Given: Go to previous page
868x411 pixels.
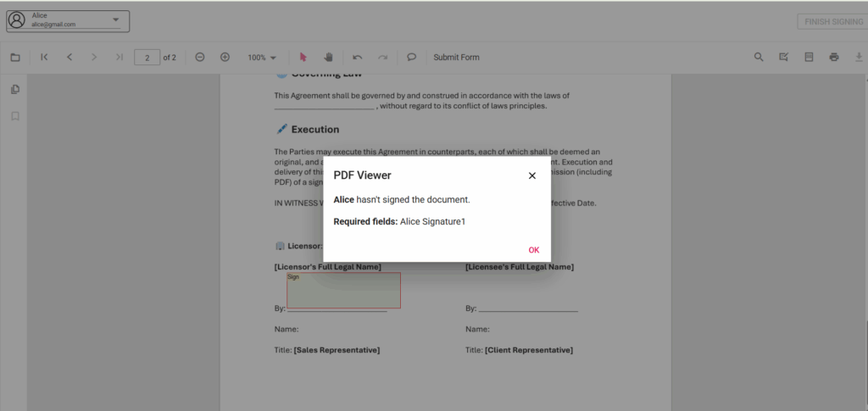Looking at the screenshot, I should (x=70, y=57).
